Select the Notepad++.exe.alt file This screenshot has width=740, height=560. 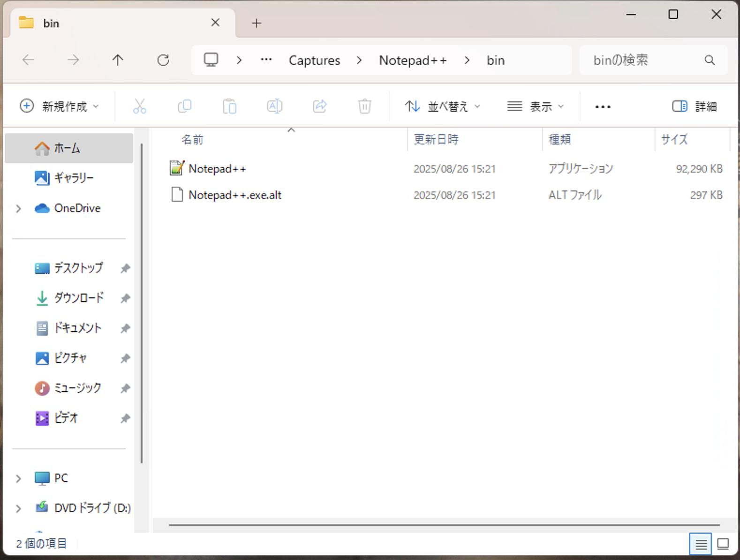[234, 195]
